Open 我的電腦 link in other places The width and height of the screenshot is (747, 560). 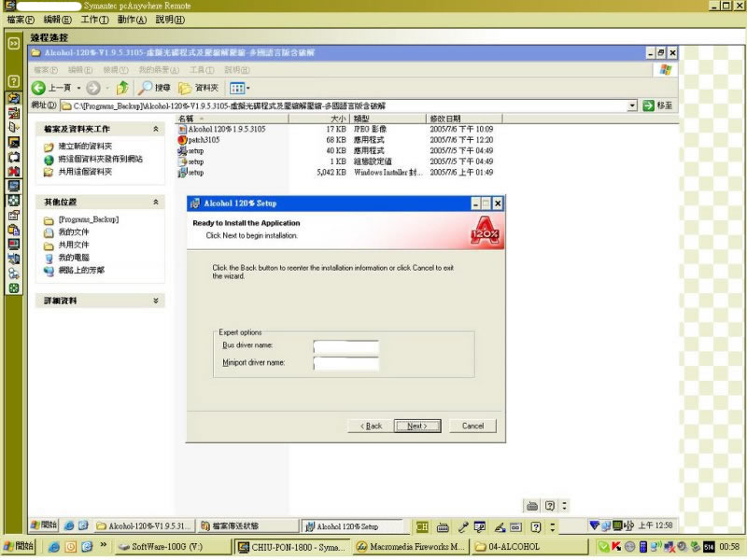[74, 258]
